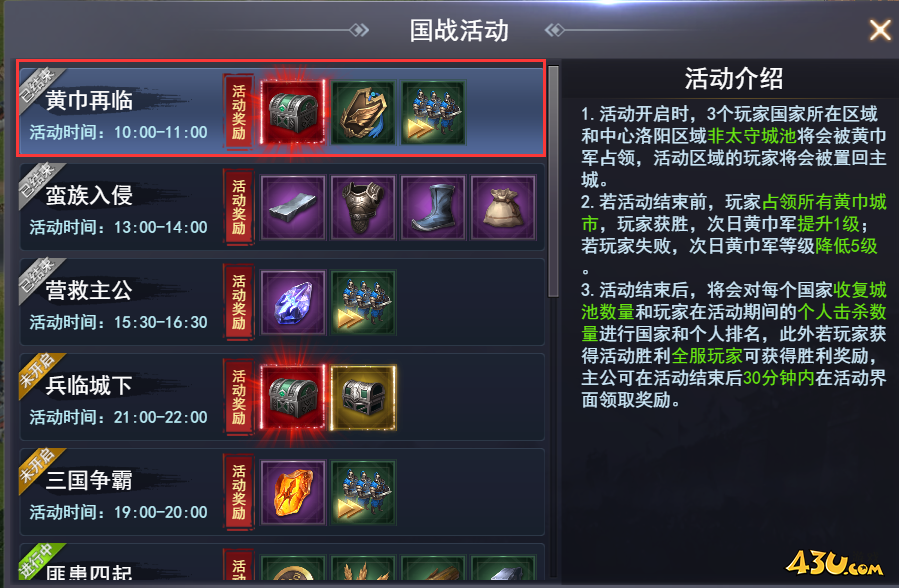Viewport: 899px width, 588px height.
Task: Open the 蛮族入侵 event entry
Action: (x=282, y=207)
